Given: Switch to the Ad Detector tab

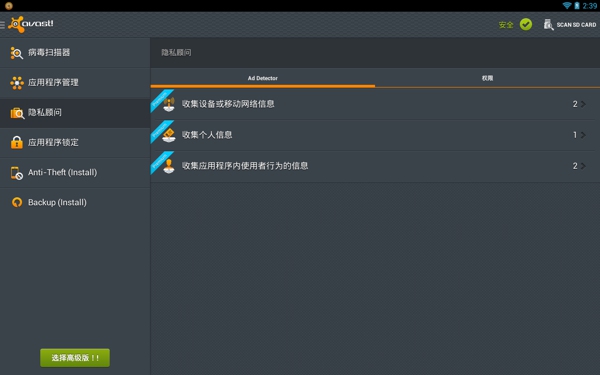Looking at the screenshot, I should pos(262,78).
